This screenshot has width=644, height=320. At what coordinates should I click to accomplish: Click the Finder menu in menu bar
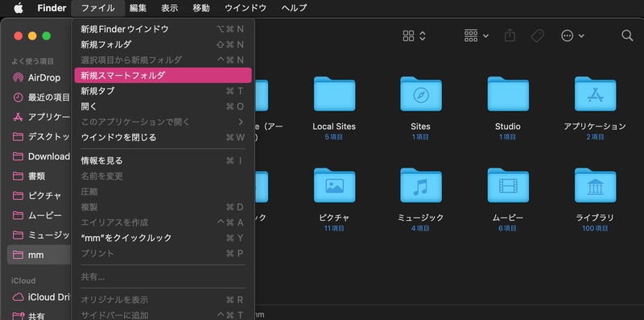pos(52,8)
